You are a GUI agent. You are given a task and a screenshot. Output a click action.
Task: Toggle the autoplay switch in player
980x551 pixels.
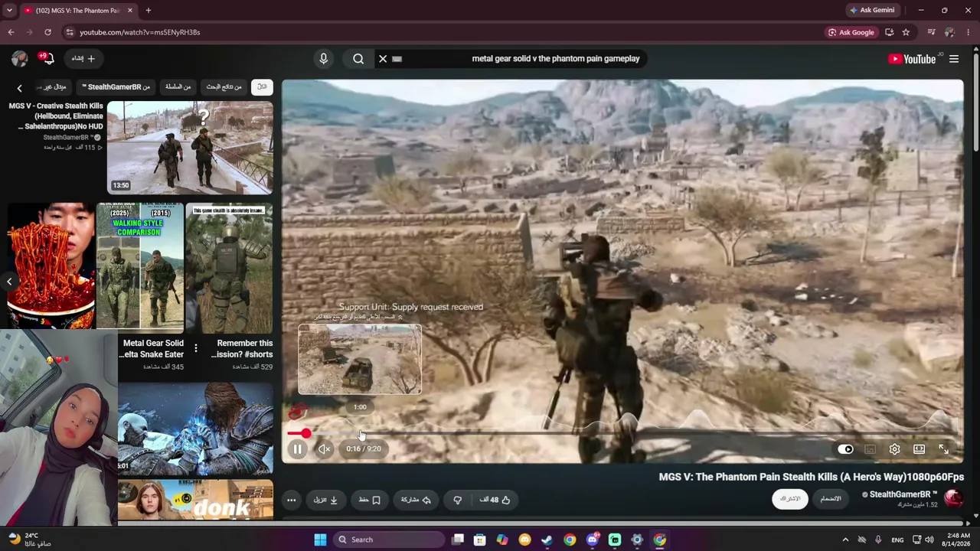click(845, 449)
